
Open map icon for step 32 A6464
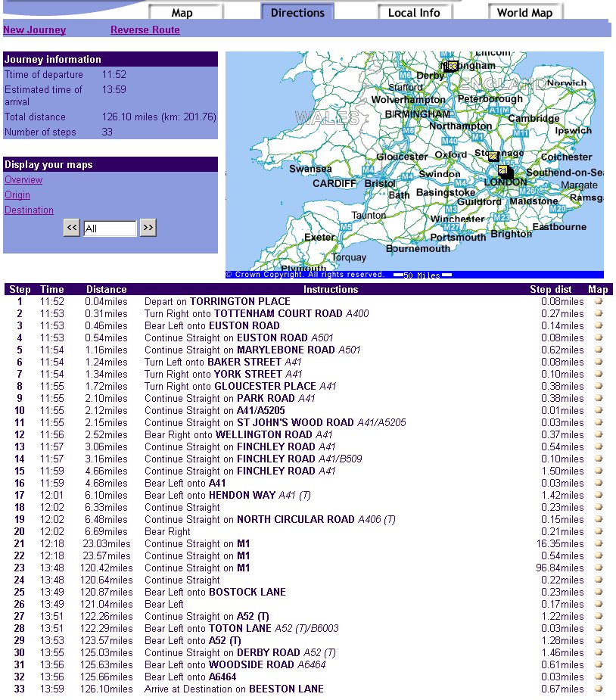(x=598, y=677)
